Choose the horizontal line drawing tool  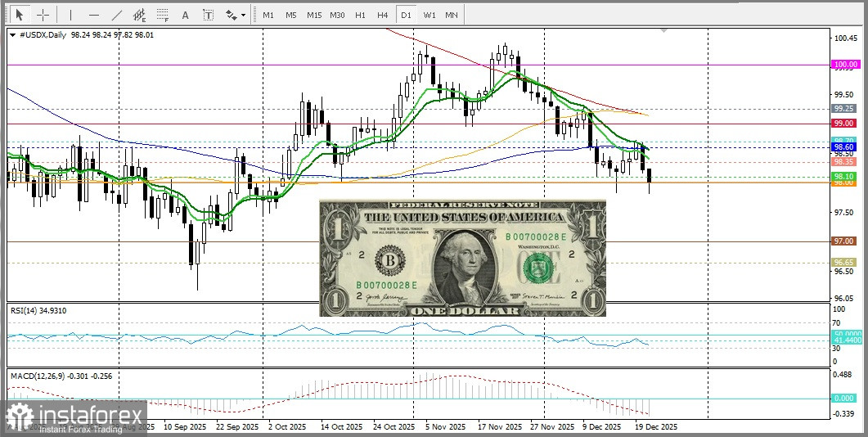click(x=94, y=15)
